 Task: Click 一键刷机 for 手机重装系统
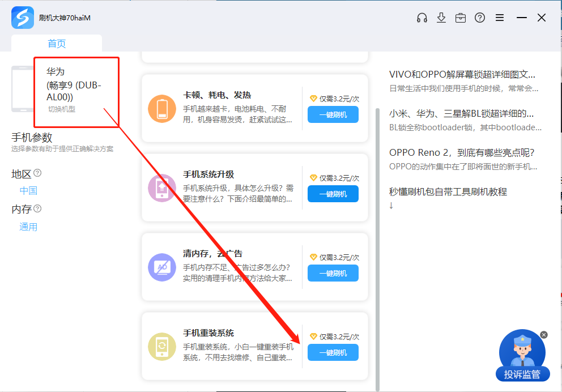pyautogui.click(x=333, y=352)
